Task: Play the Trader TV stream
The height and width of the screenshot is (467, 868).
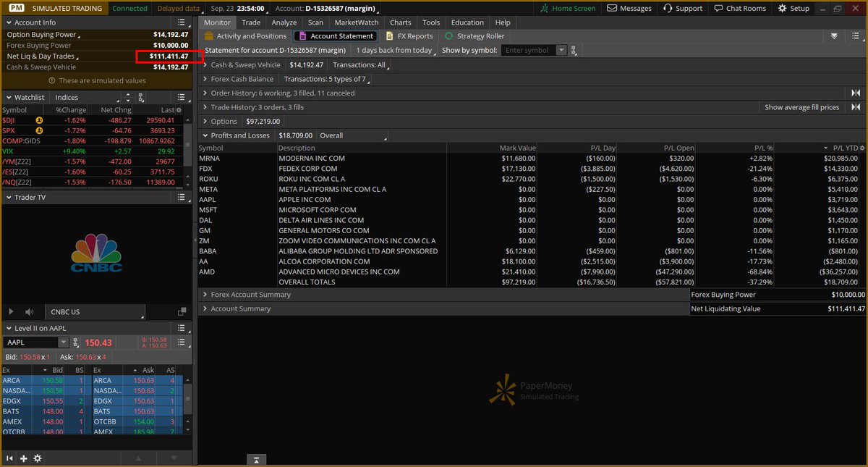Action: pyautogui.click(x=10, y=312)
